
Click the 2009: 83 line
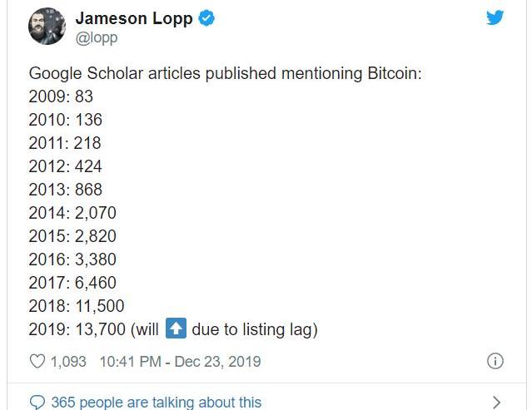coord(61,96)
